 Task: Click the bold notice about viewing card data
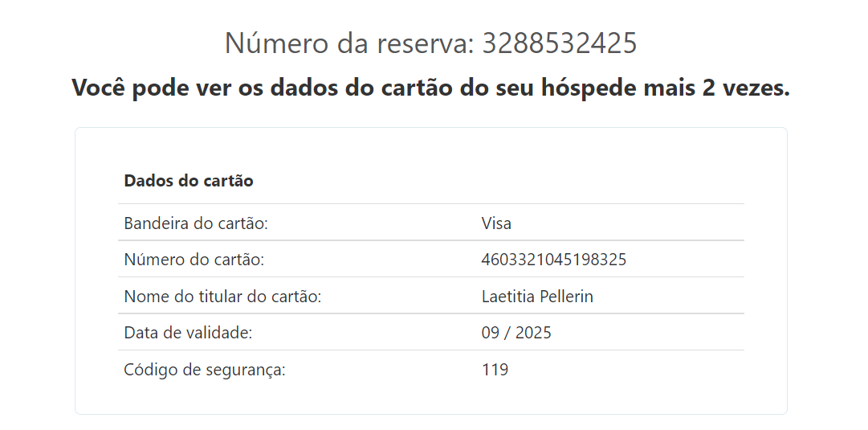coord(430,88)
